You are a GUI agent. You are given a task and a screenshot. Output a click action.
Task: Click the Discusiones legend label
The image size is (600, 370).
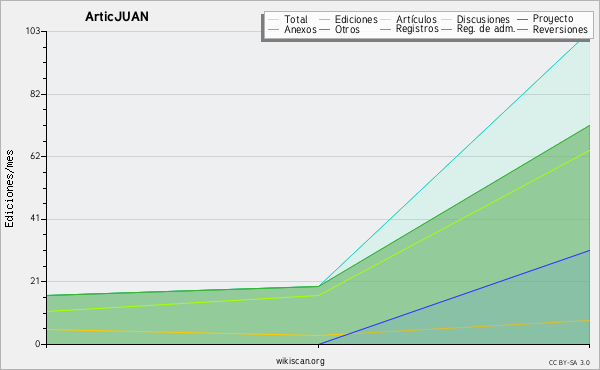click(x=483, y=19)
